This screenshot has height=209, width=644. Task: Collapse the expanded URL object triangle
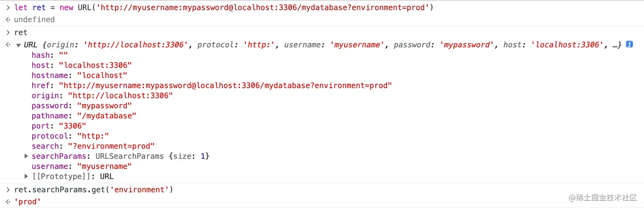click(x=18, y=45)
